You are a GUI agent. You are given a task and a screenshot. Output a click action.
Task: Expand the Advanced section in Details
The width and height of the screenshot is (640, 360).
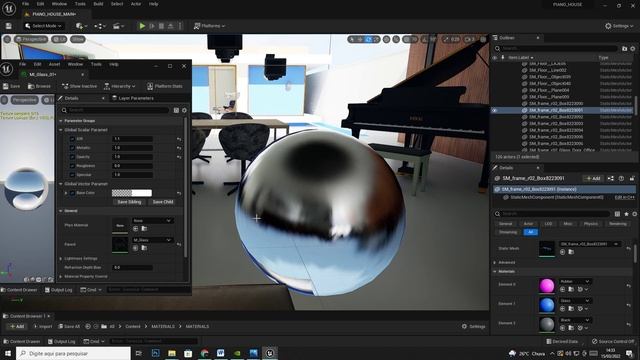click(495, 262)
